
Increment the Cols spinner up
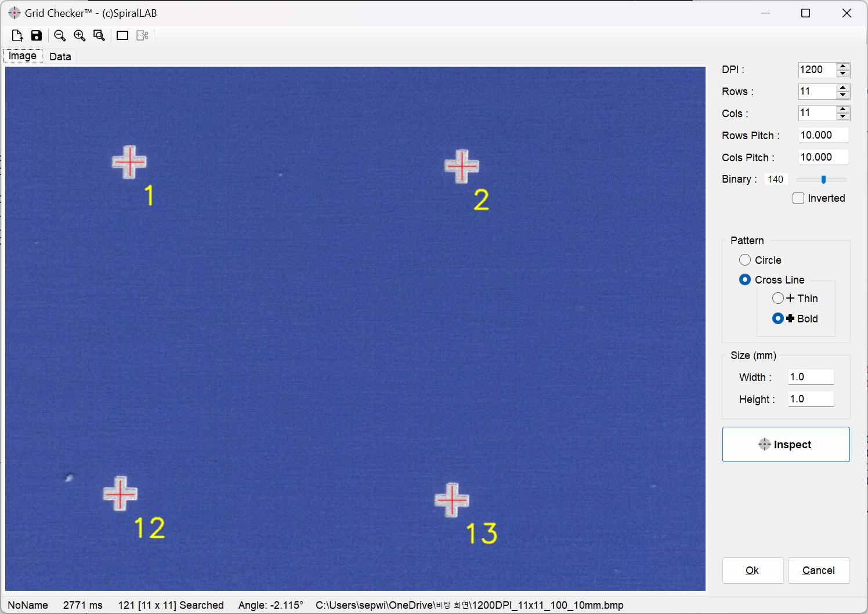pyautogui.click(x=843, y=109)
